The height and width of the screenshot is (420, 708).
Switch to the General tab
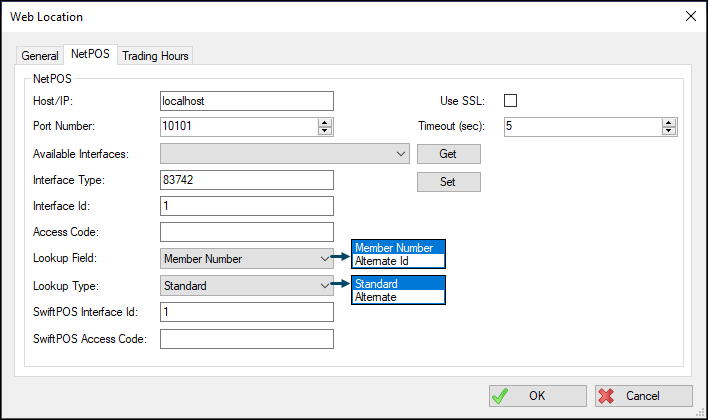coord(40,56)
